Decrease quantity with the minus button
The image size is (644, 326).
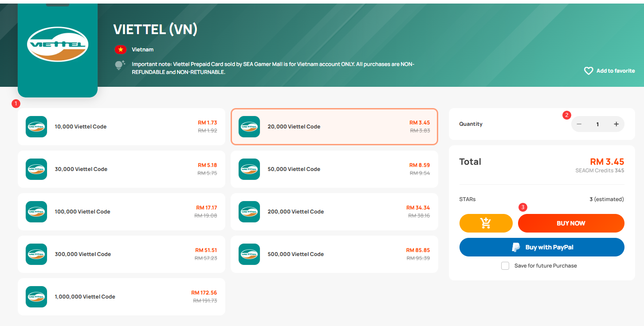(x=579, y=124)
